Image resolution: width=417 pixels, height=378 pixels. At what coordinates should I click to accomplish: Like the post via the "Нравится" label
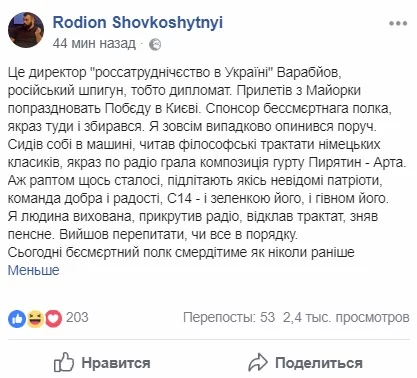(x=116, y=363)
